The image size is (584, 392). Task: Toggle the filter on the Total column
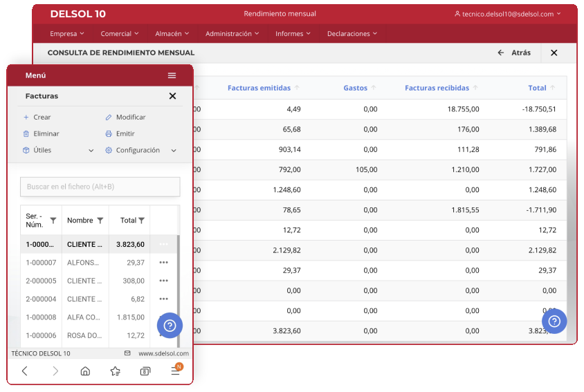[x=142, y=221]
